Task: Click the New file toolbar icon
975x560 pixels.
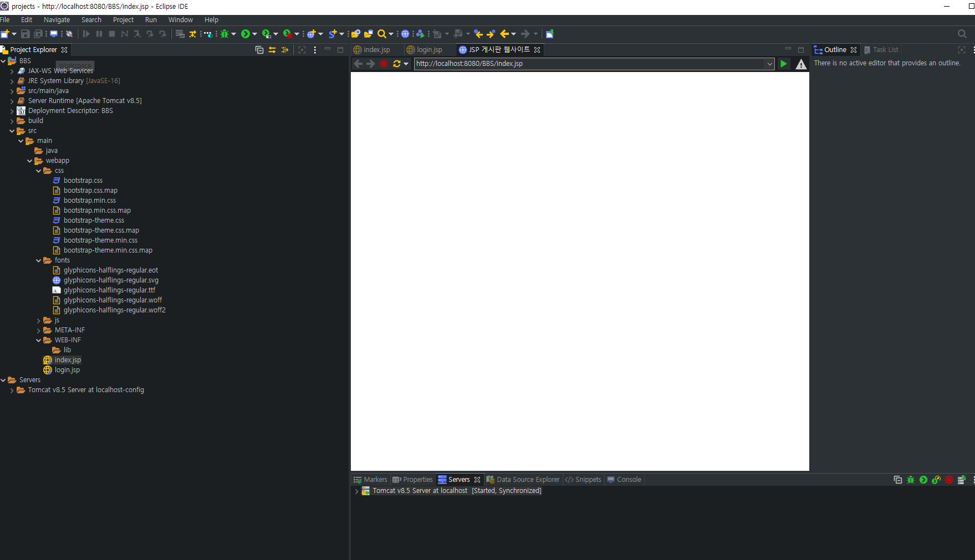Action: point(4,34)
